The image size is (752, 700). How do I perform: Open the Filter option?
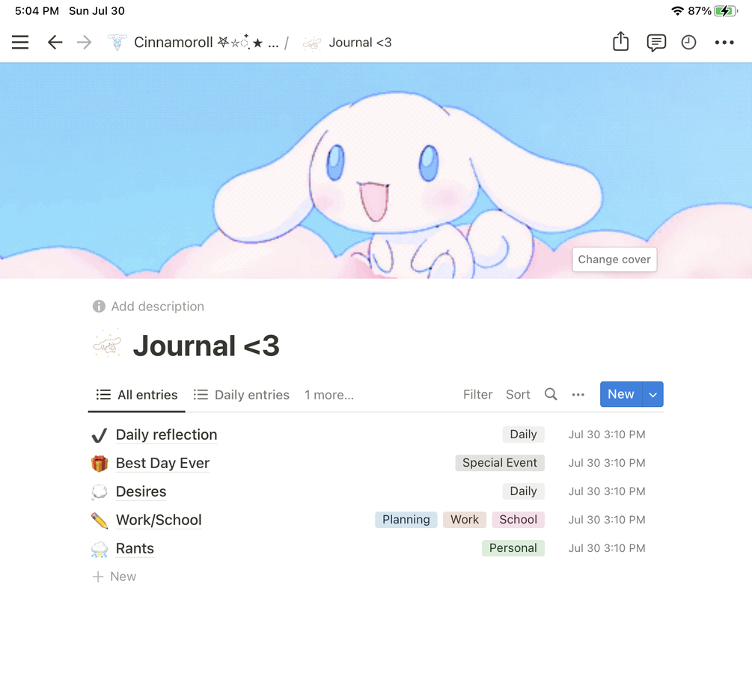tap(477, 395)
